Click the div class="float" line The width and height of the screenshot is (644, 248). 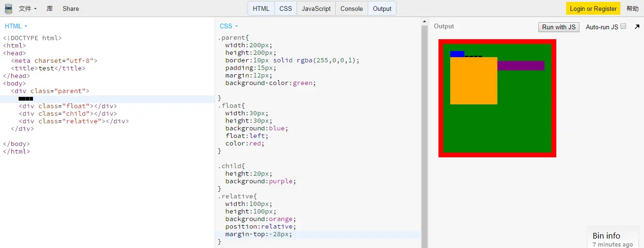point(68,106)
